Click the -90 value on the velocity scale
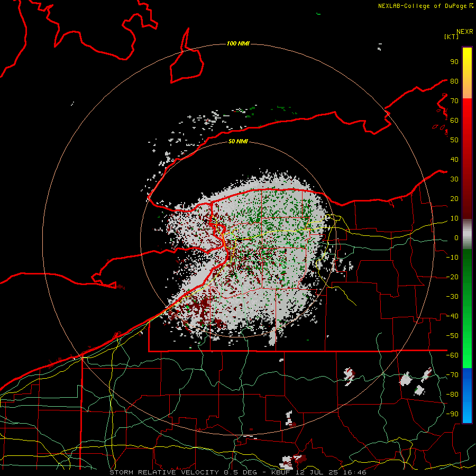 [452, 414]
